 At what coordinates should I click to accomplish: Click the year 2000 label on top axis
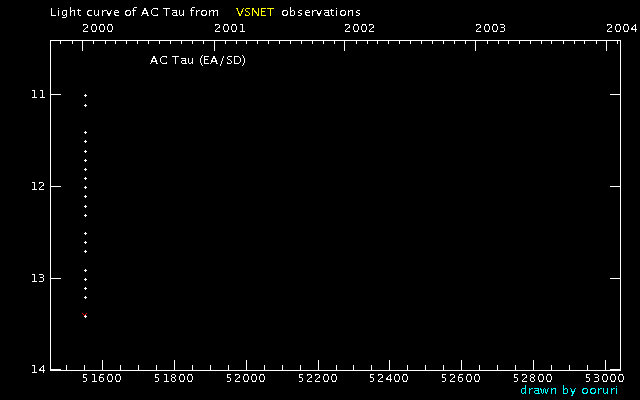tap(95, 29)
